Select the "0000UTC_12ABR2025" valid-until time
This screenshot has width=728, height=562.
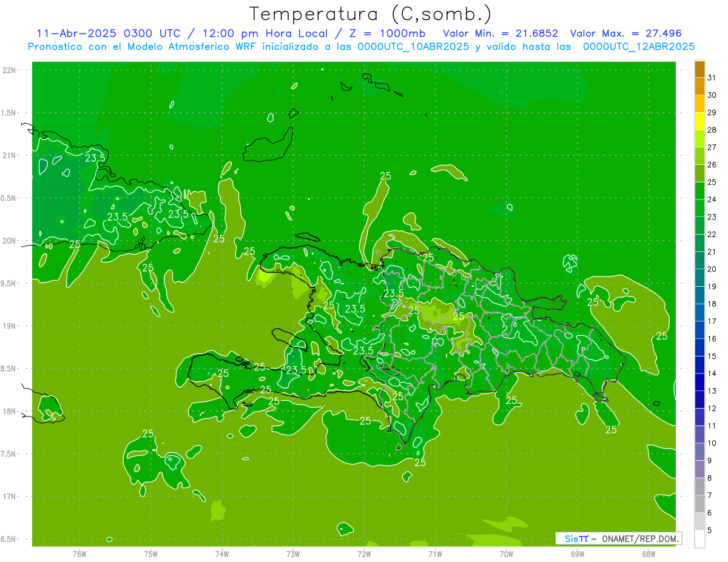639,47
